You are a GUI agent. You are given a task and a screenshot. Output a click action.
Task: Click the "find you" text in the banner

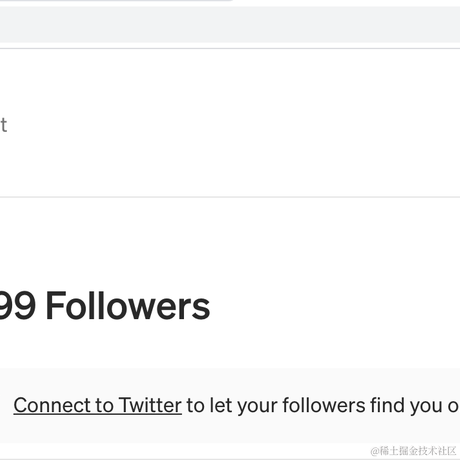tap(406, 405)
